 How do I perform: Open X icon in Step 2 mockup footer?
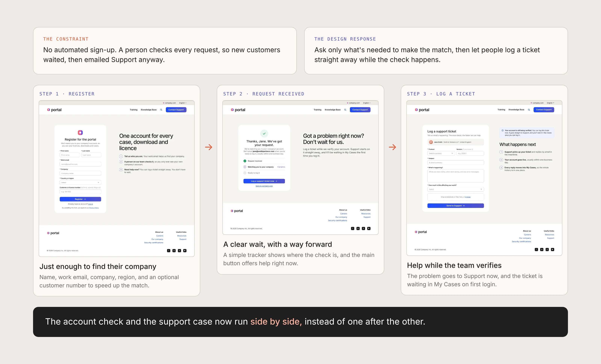(363, 229)
